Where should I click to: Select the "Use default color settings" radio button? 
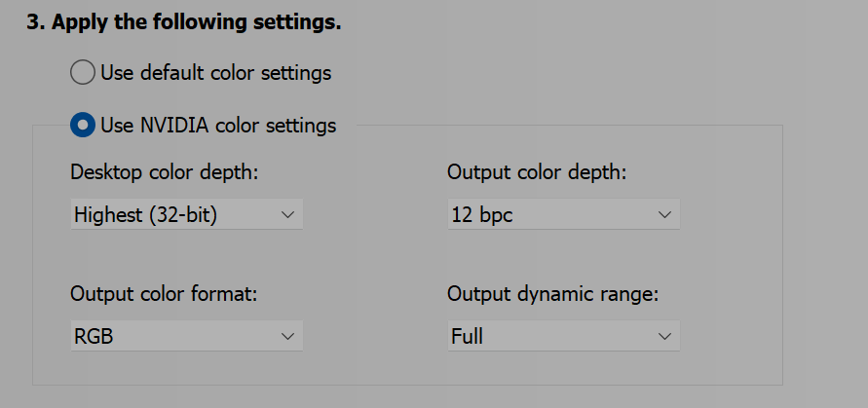click(84, 72)
